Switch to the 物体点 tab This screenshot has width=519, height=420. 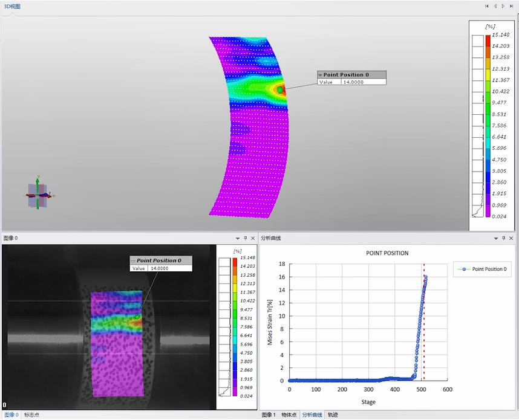[x=289, y=415]
